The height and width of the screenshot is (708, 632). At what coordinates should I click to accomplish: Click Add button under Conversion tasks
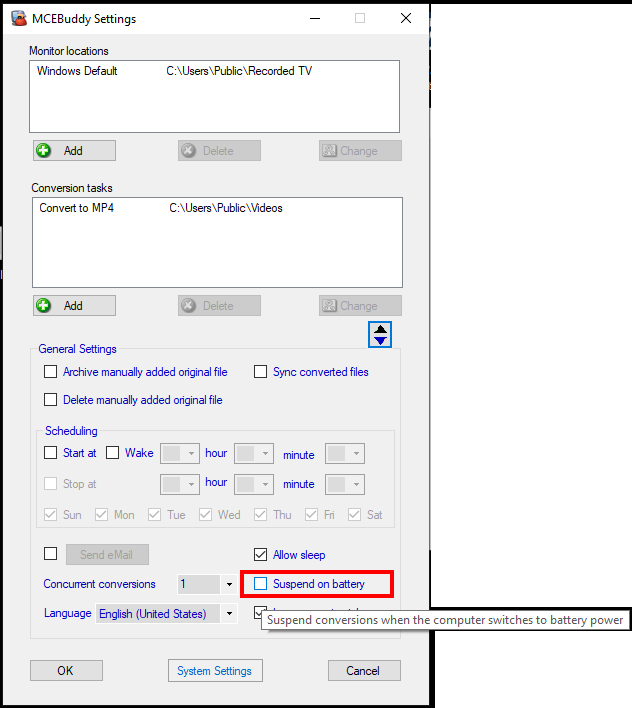tap(74, 306)
